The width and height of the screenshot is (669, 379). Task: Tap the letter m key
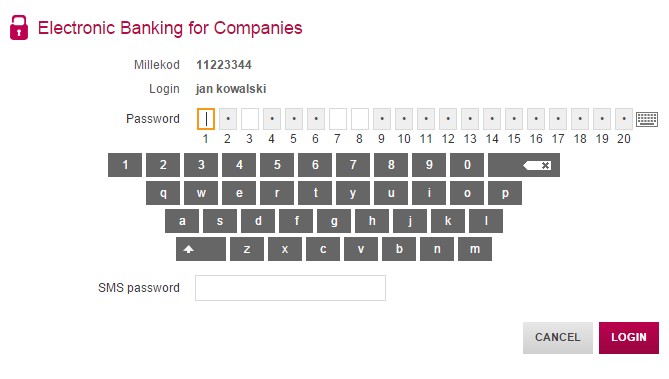[x=475, y=249]
